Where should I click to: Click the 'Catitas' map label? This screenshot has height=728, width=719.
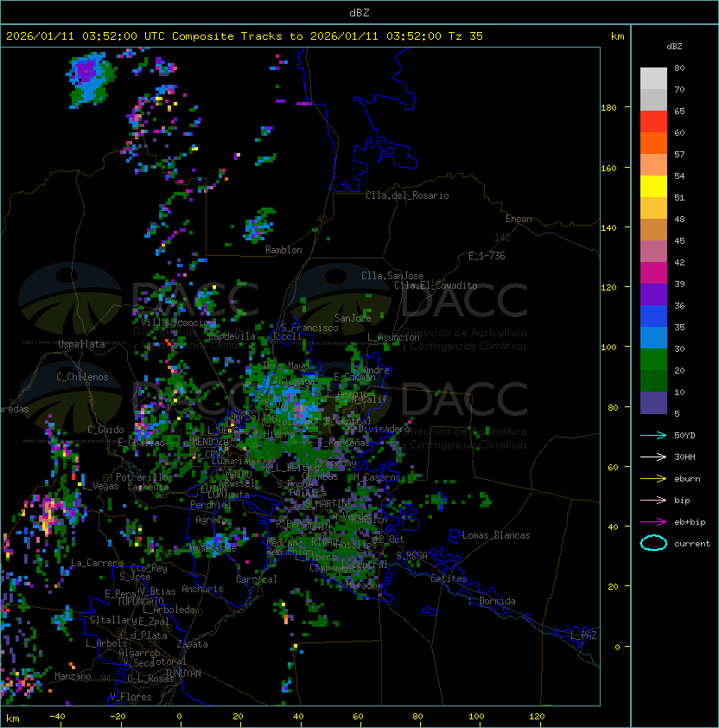click(449, 578)
